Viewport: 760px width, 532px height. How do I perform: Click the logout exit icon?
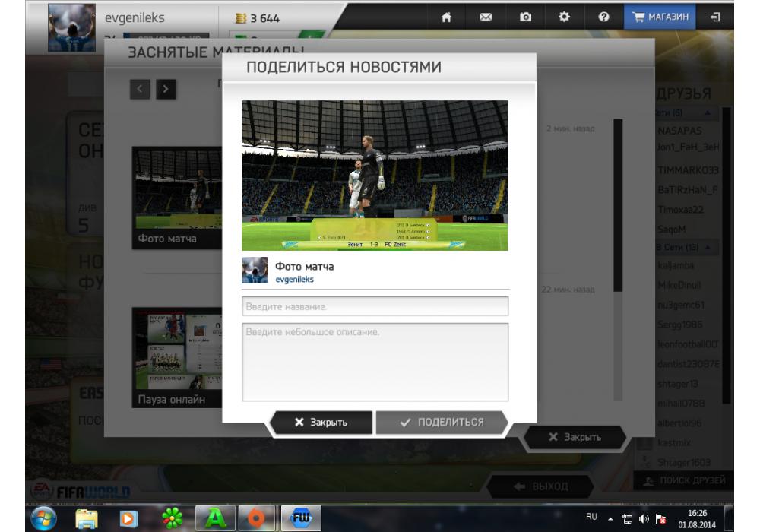click(715, 17)
